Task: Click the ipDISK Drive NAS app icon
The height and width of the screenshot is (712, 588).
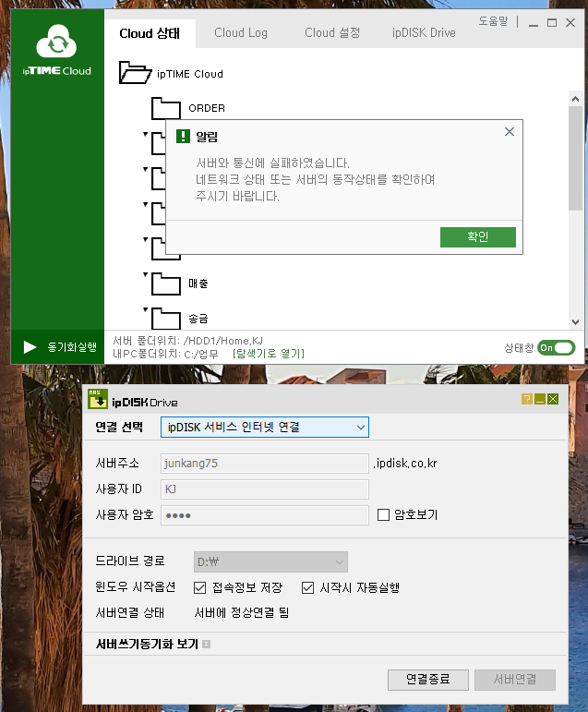Action: [x=98, y=399]
